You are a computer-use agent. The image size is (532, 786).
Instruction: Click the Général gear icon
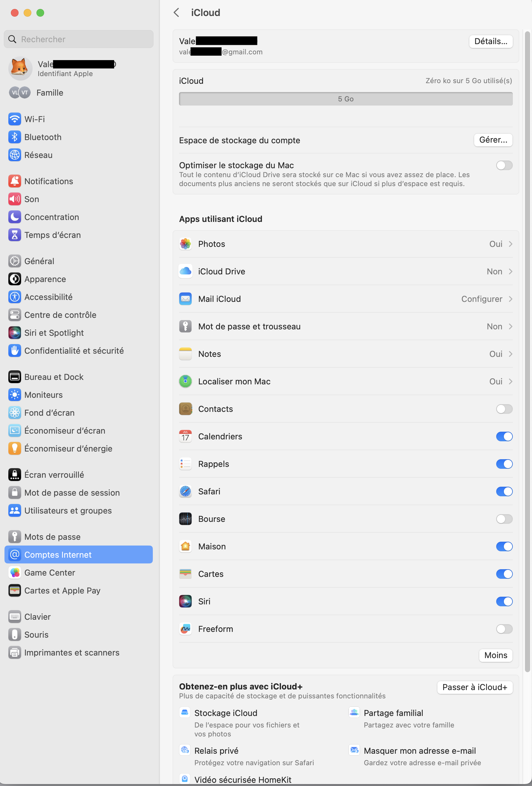(14, 261)
